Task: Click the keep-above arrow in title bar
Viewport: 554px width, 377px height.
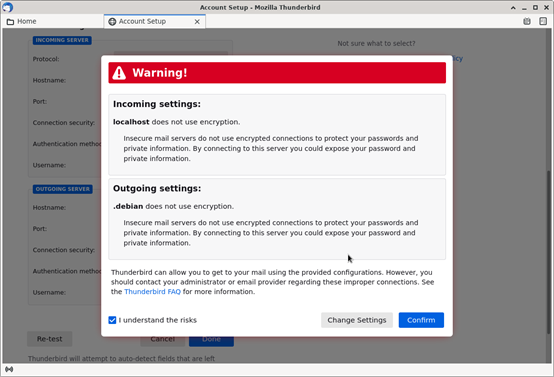Action: [x=513, y=7]
